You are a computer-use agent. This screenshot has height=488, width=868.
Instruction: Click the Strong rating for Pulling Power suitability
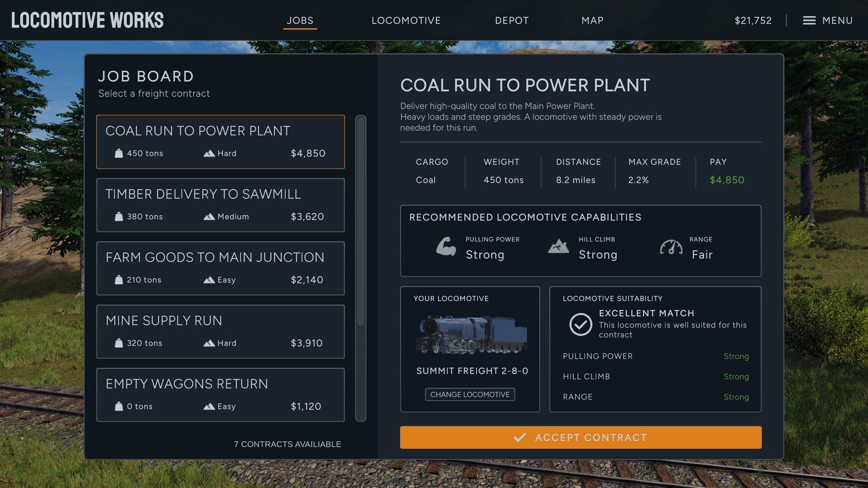(x=736, y=356)
